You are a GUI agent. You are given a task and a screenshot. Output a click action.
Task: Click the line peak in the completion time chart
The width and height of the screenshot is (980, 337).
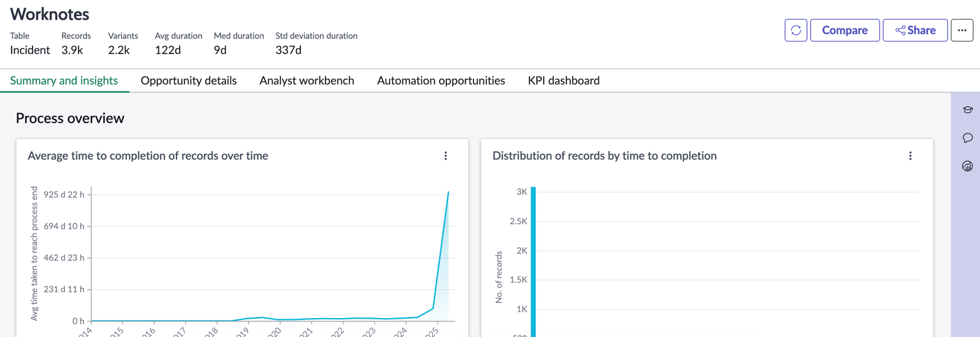(x=449, y=192)
